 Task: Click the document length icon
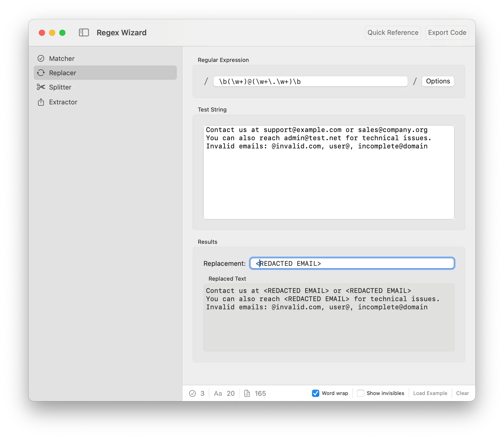pyautogui.click(x=247, y=393)
